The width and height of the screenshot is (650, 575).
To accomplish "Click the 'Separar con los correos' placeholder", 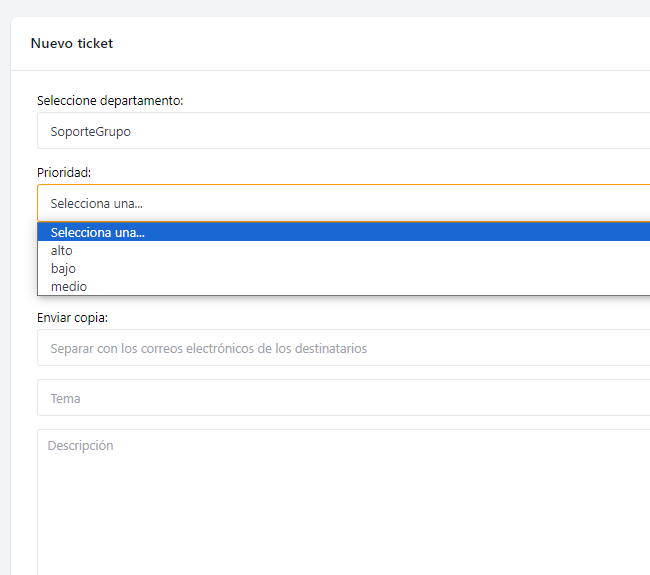I will [208, 349].
